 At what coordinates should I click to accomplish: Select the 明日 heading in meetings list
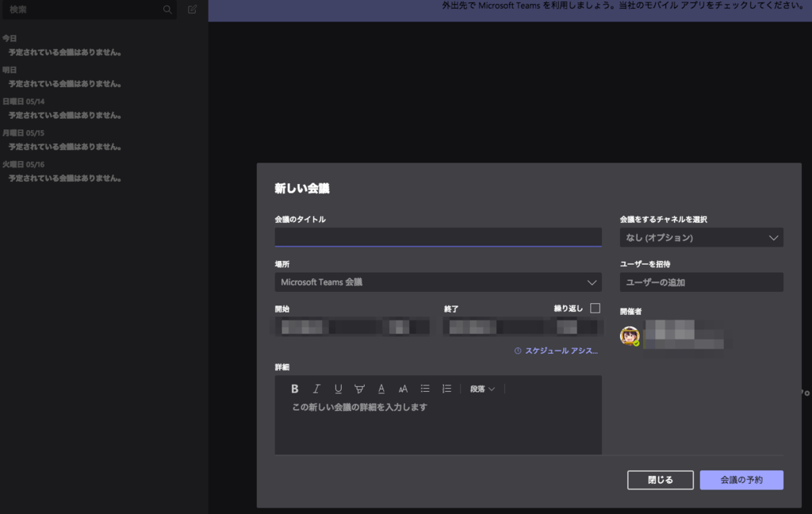tap(10, 70)
